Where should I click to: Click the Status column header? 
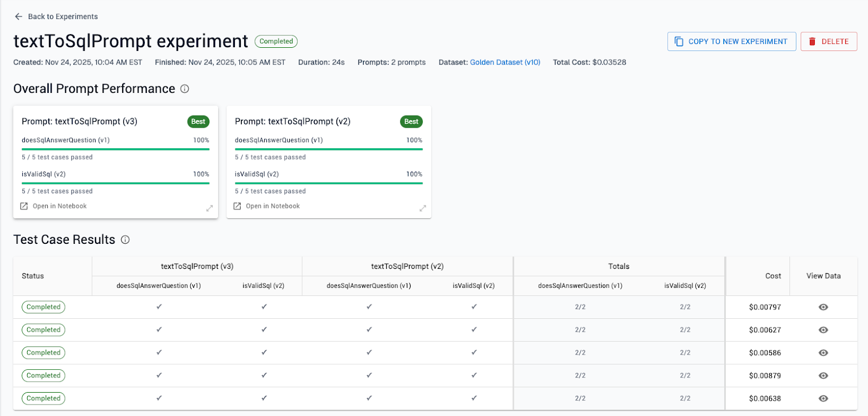point(33,276)
